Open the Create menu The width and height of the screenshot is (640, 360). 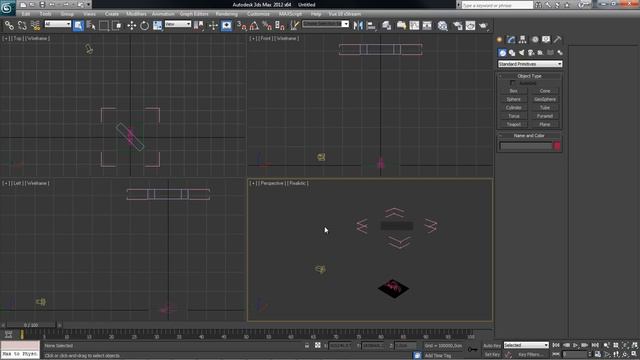coord(112,14)
